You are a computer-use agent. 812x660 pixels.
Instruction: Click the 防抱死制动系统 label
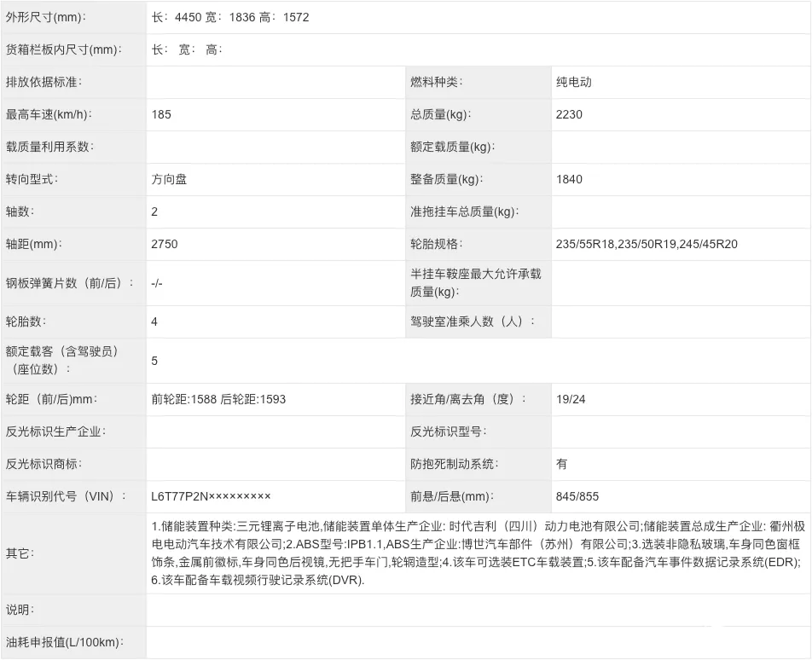[x=454, y=465]
